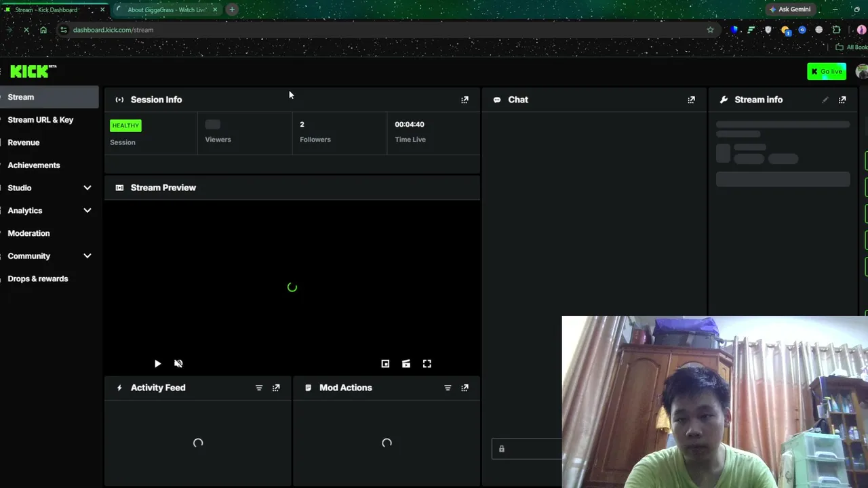
Task: Switch to the About GiggaGrass tab
Action: (x=166, y=9)
